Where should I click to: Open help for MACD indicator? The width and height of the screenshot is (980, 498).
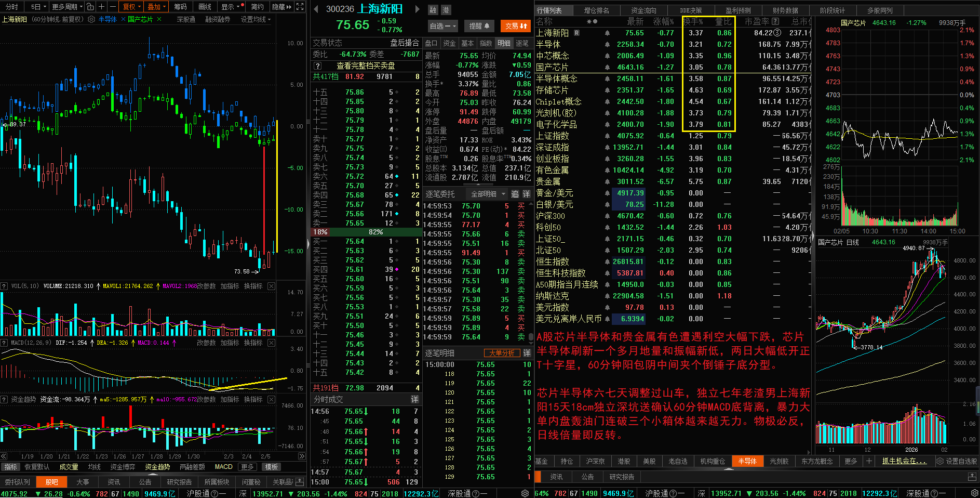click(4, 343)
